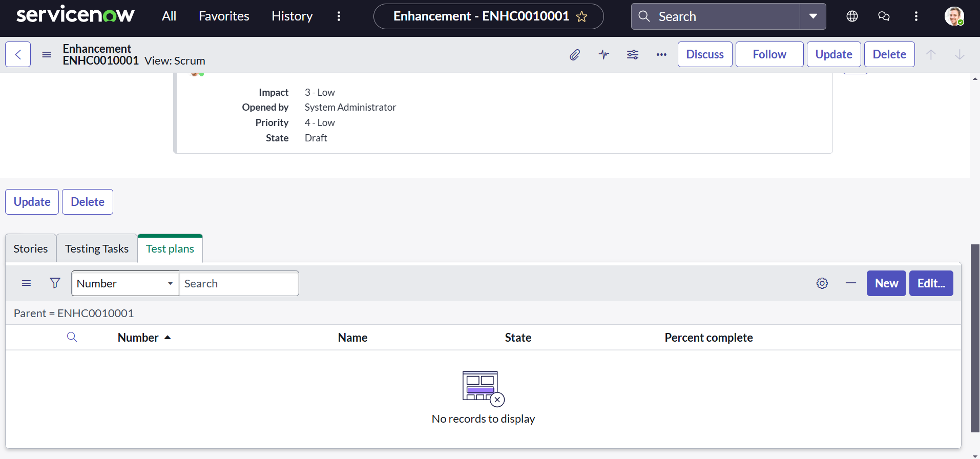Click the page vertical scrollbar thumb
The image size is (980, 459).
[x=975, y=338]
